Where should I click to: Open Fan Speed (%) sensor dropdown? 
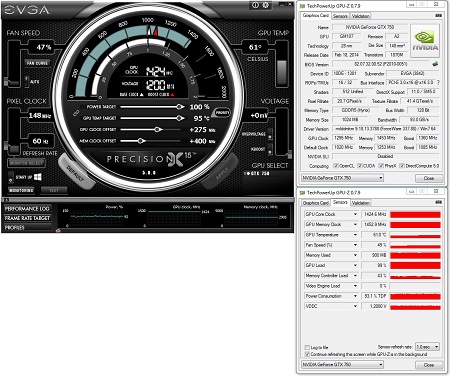pyautogui.click(x=355, y=245)
